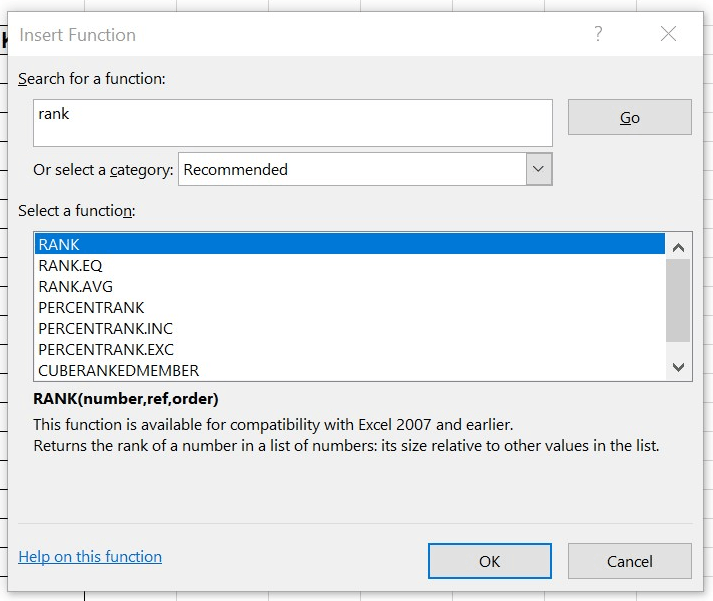This screenshot has height=601, width=713.
Task: Click the function list scroll up arrow
Action: pos(678,247)
